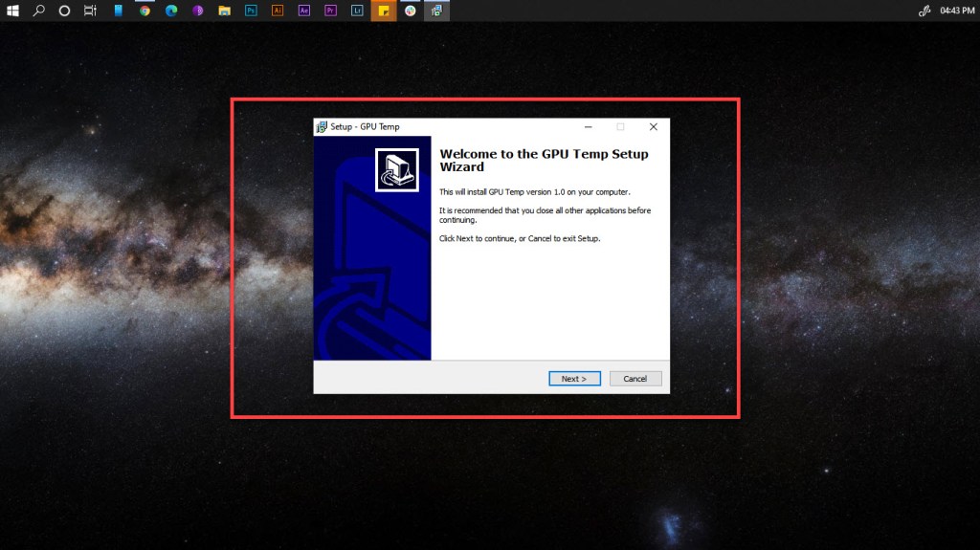Minimize the Setup - GPU Temp window

(x=587, y=126)
